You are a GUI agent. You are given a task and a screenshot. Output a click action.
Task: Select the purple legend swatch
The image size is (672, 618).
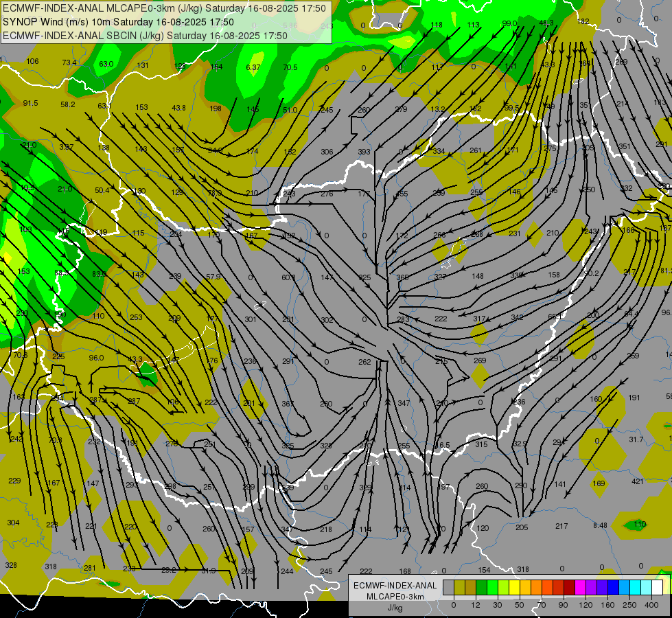(x=592, y=587)
